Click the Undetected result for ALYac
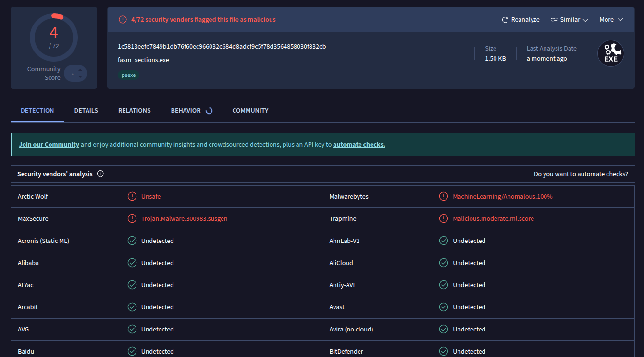This screenshot has width=644, height=357. (x=158, y=285)
